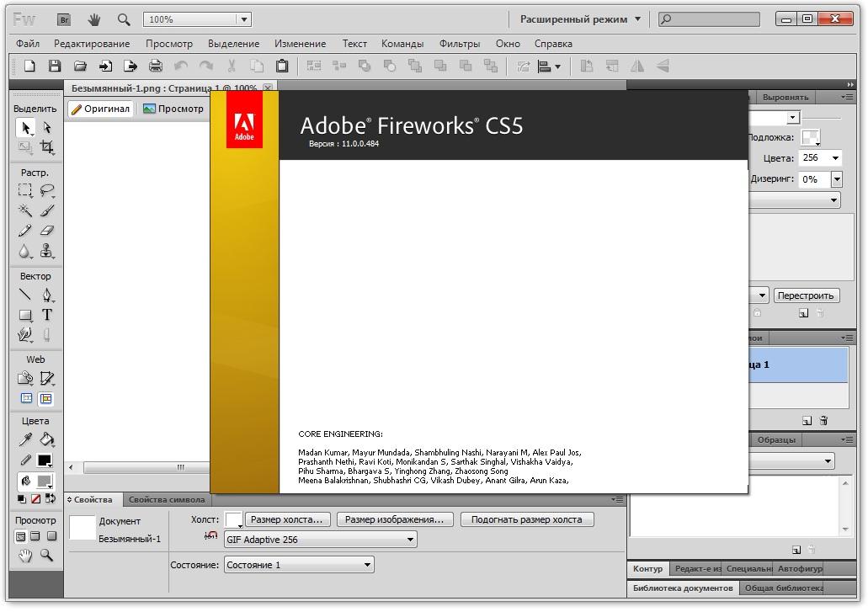
Task: Open the Подложка matte color swatch
Action: click(x=811, y=137)
